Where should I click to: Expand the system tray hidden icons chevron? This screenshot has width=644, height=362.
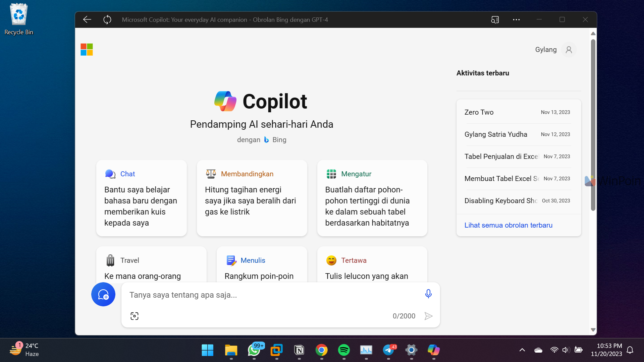522,350
